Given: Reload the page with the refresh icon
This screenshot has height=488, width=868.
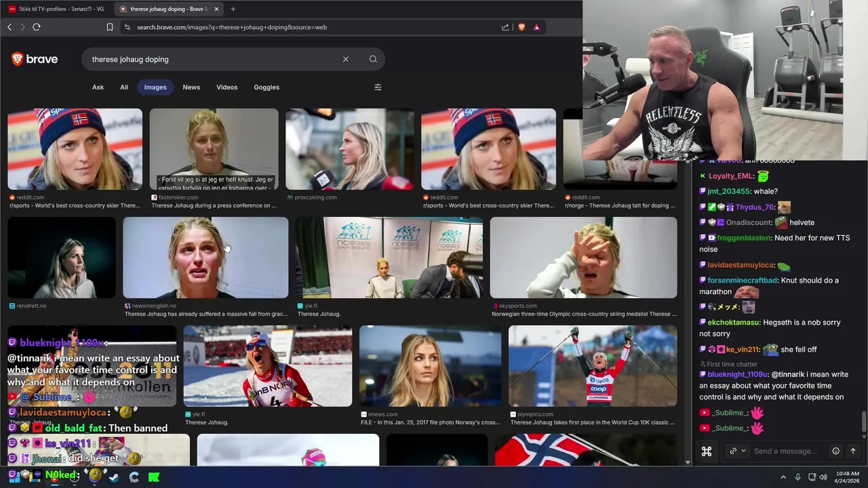Looking at the screenshot, I should click(37, 27).
